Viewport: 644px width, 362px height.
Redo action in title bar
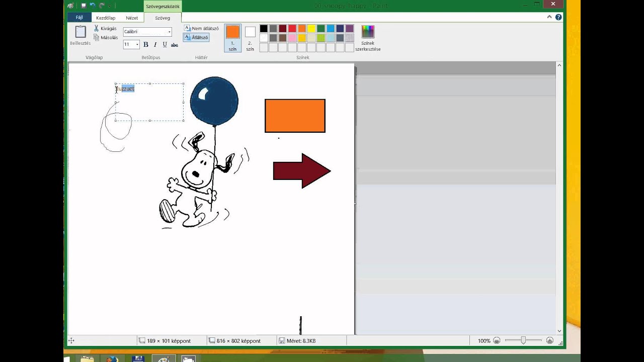click(102, 6)
